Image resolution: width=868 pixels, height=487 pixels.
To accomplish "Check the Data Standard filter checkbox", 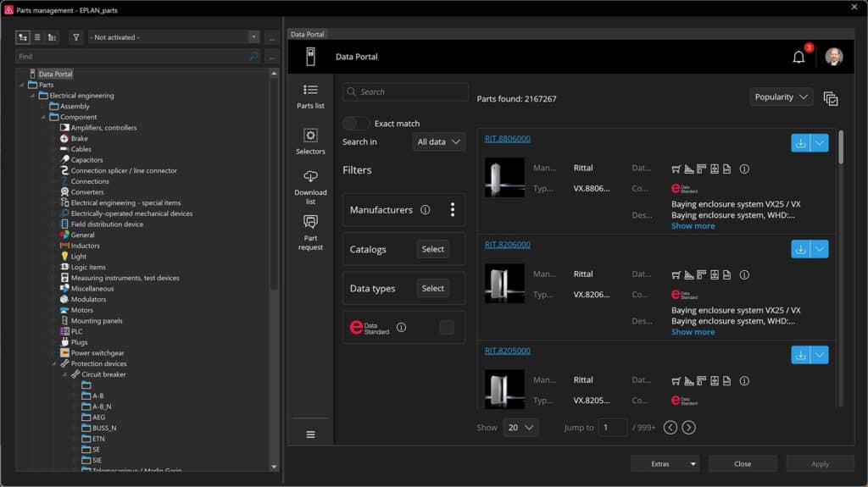I will tap(446, 327).
